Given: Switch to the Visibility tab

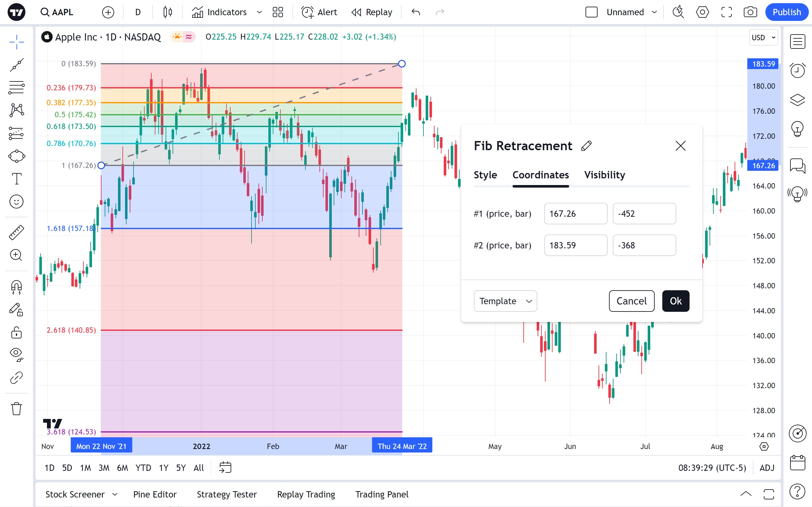Looking at the screenshot, I should [604, 175].
